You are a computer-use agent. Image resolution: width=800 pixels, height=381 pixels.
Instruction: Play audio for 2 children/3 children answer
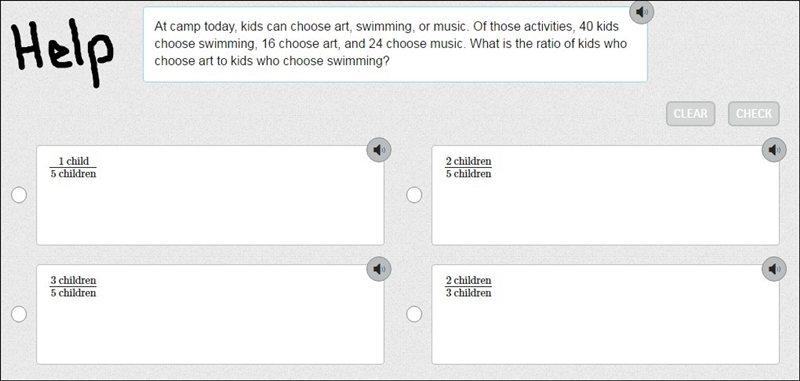[x=774, y=269]
